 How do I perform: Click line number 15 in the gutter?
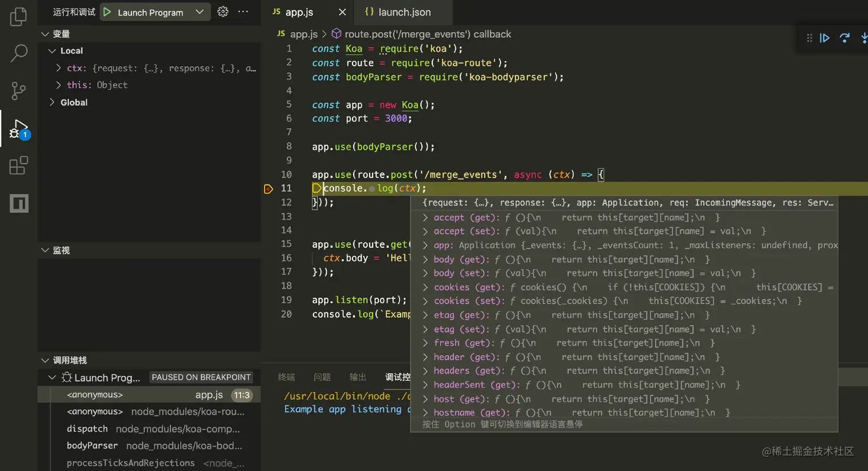[286, 244]
